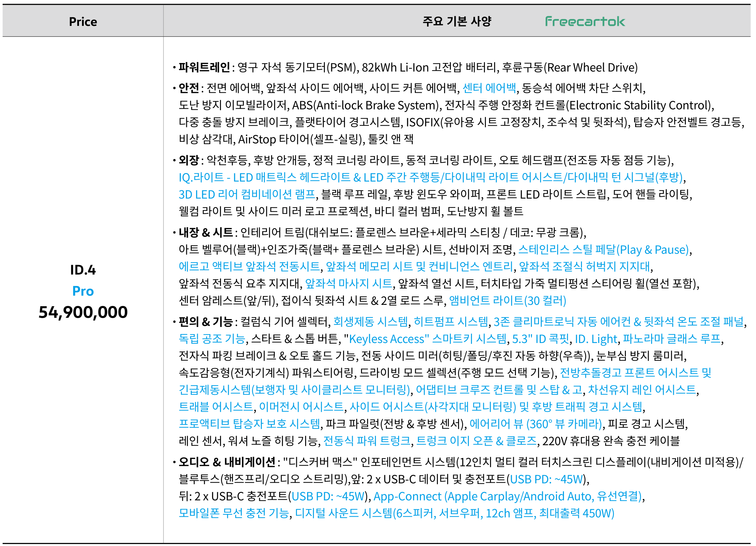The width and height of the screenshot is (756, 546).
Task: Click the text "스타트 & 스톱 버튼"
Action: pyautogui.click(x=294, y=339)
